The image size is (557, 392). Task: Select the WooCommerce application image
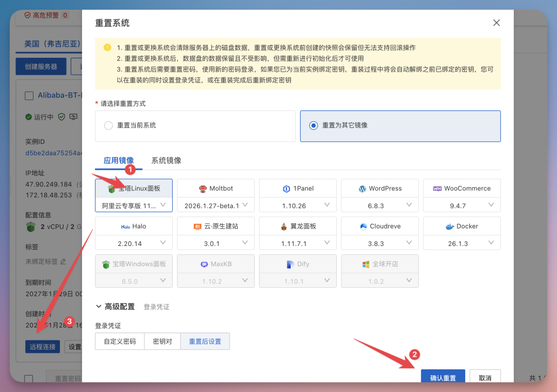pyautogui.click(x=462, y=188)
